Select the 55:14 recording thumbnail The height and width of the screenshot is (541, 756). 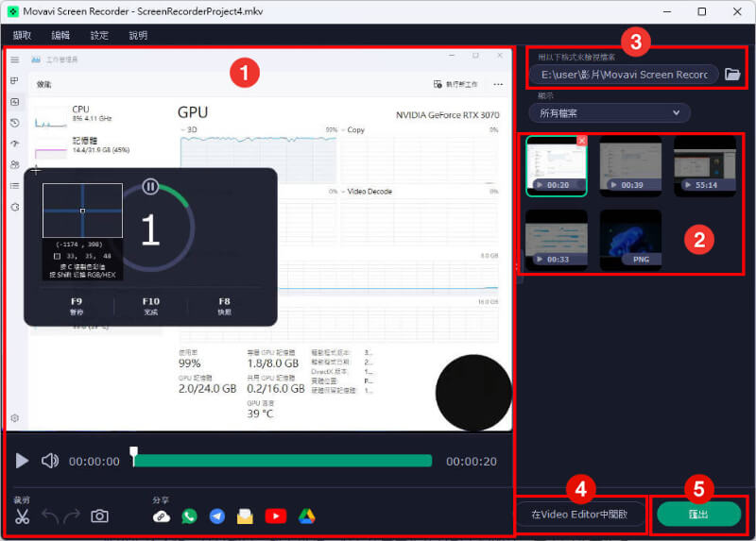705,166
